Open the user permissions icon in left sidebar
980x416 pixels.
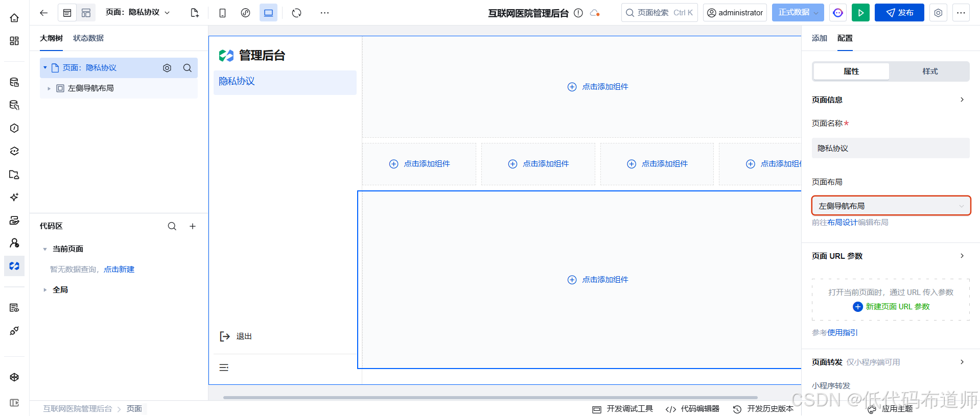pos(14,243)
